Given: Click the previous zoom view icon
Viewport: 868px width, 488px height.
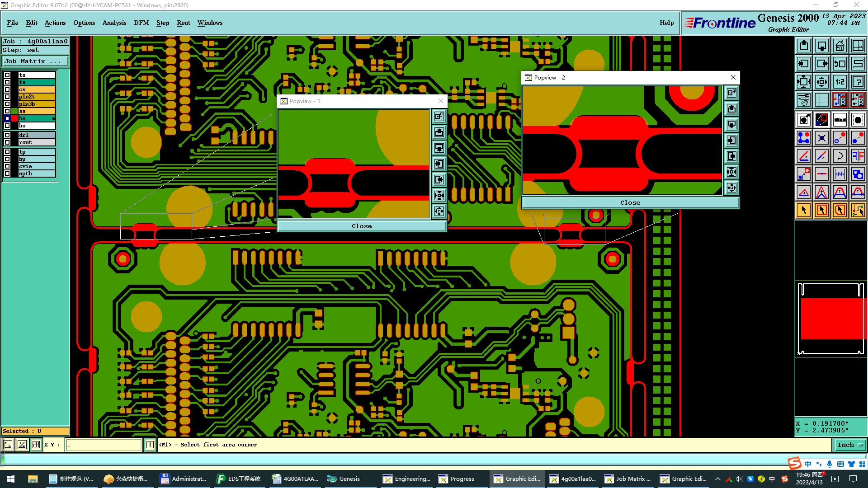Looking at the screenshot, I should coord(840,64).
